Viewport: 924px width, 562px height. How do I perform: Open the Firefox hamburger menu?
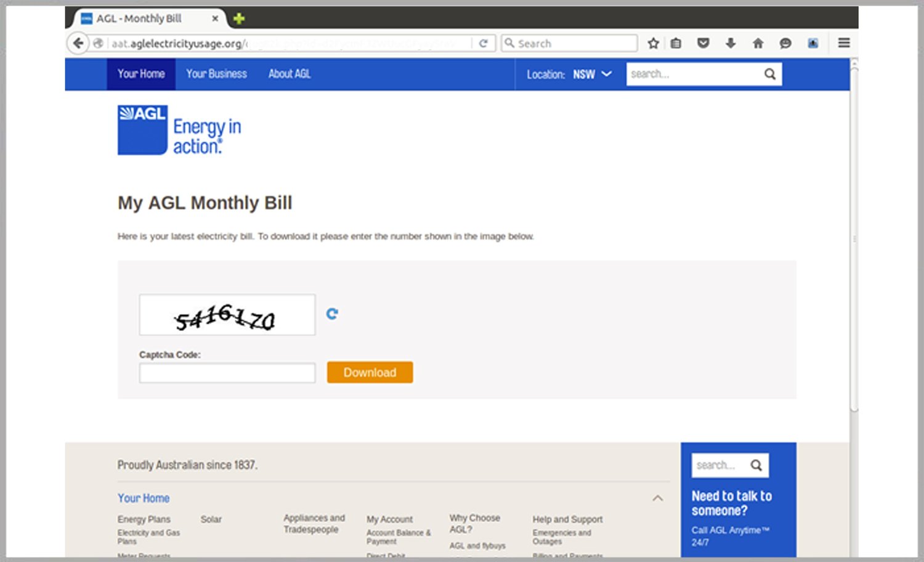[x=843, y=43]
